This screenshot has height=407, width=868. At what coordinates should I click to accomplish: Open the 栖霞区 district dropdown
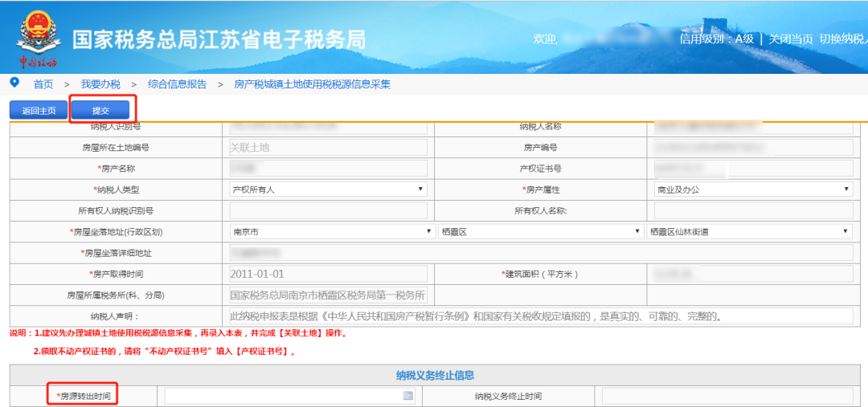[540, 231]
